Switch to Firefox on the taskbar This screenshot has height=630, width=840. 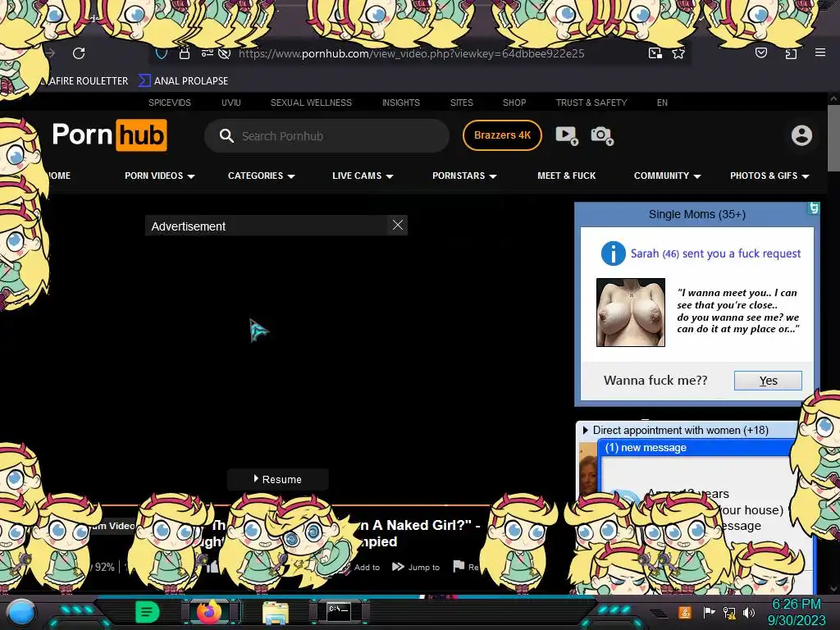point(209,612)
